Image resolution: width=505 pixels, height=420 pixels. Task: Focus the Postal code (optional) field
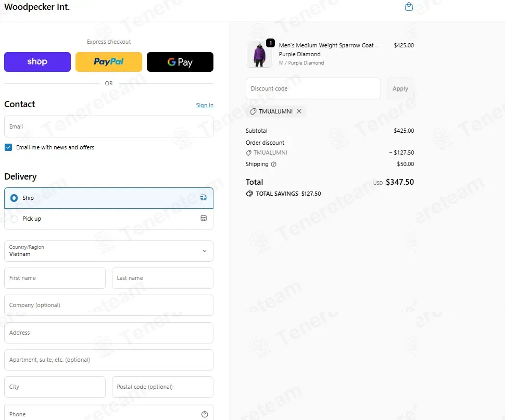pyautogui.click(x=162, y=387)
